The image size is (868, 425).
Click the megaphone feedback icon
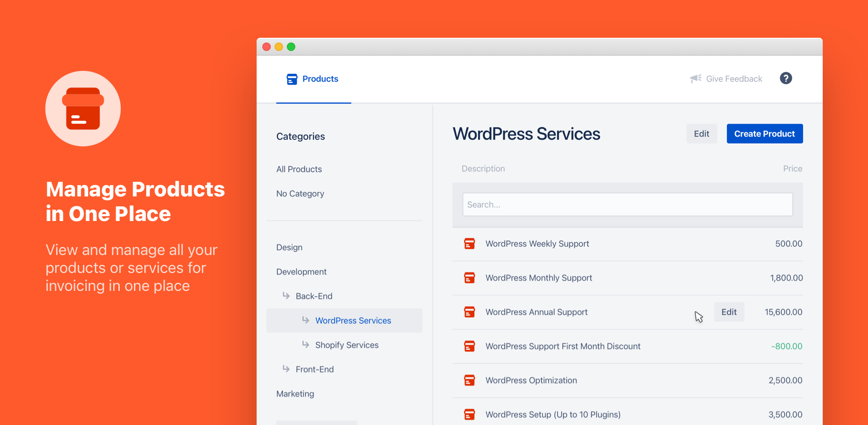coord(696,78)
